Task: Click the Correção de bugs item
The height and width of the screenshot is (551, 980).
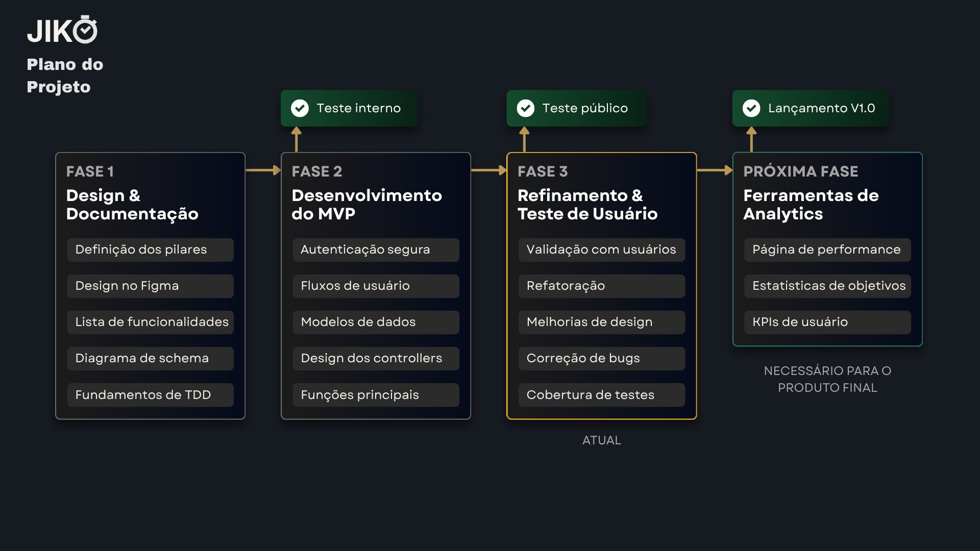Action: pyautogui.click(x=602, y=359)
